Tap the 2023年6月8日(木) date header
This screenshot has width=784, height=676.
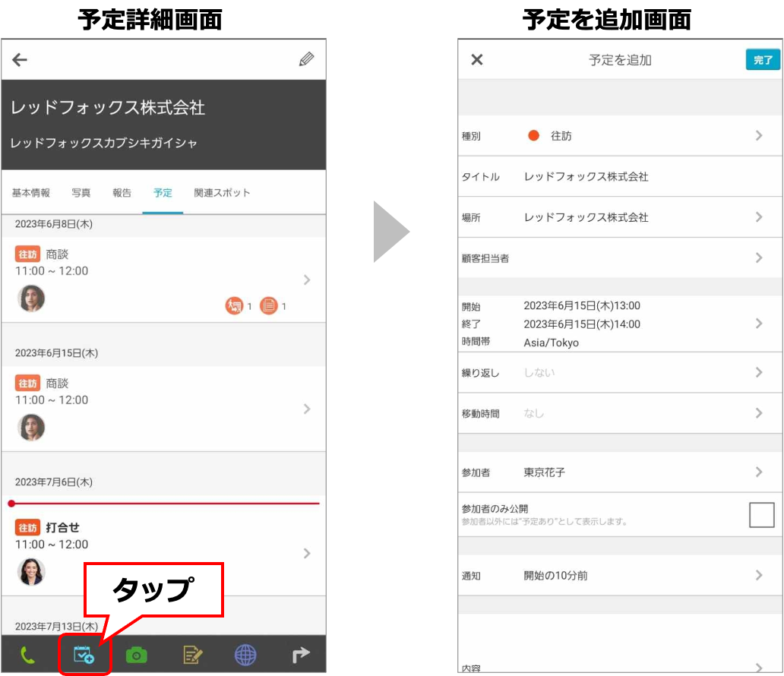[53, 224]
